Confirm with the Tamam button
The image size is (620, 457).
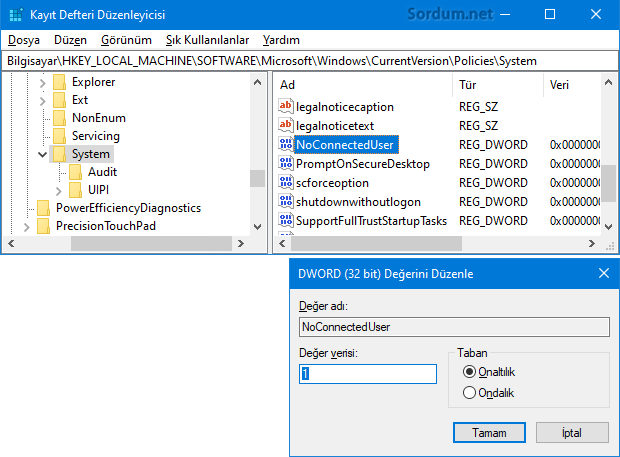tap(489, 432)
